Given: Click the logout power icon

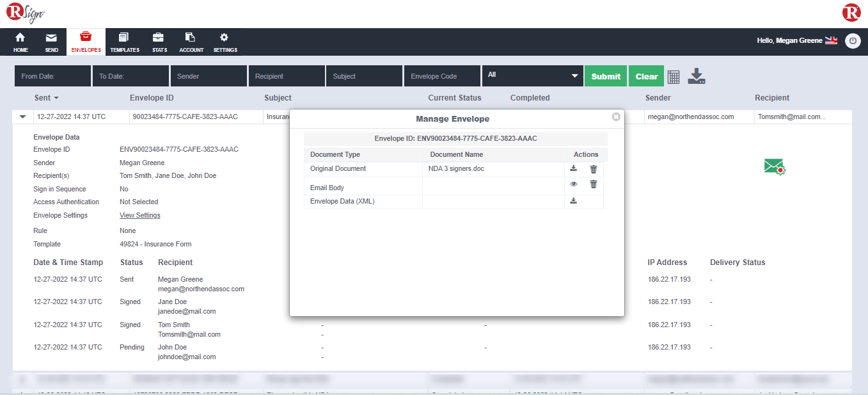Looking at the screenshot, I should (x=853, y=40).
